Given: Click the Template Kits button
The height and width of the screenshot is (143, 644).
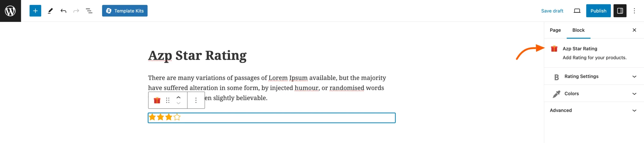Looking at the screenshot, I should pyautogui.click(x=125, y=11).
